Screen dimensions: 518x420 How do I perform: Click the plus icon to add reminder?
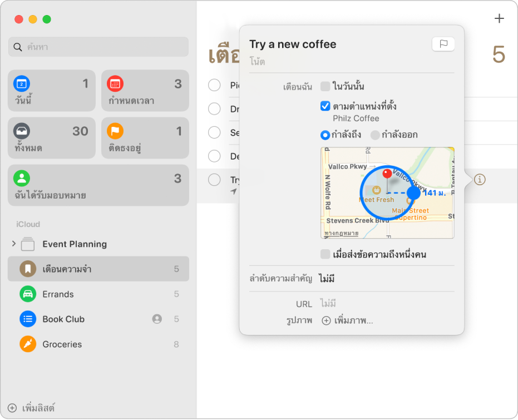click(x=499, y=19)
